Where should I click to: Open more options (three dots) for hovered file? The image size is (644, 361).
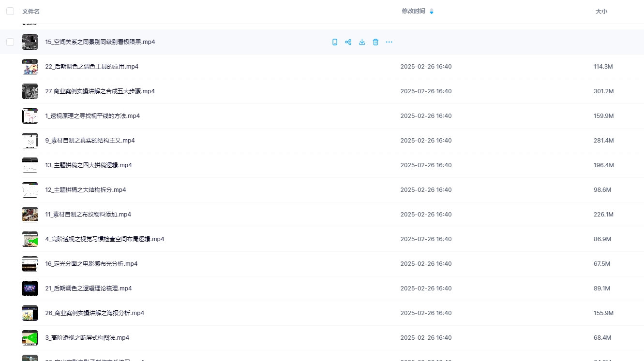(389, 42)
